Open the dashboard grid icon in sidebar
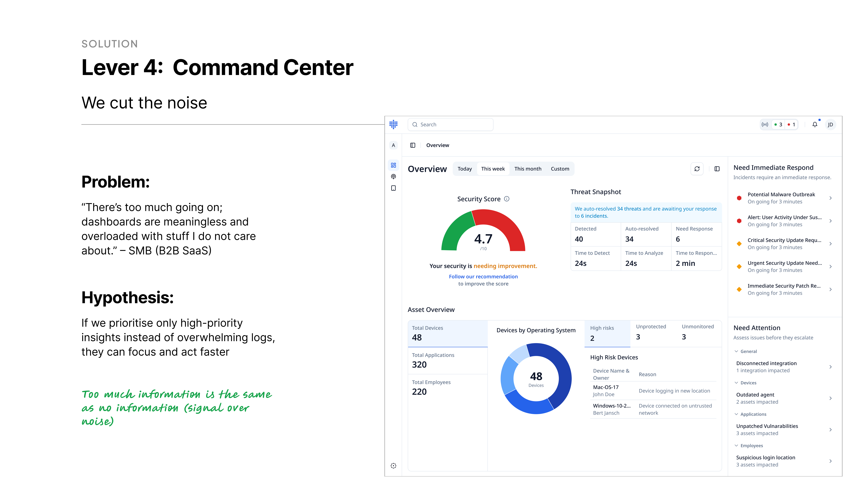 point(393,165)
